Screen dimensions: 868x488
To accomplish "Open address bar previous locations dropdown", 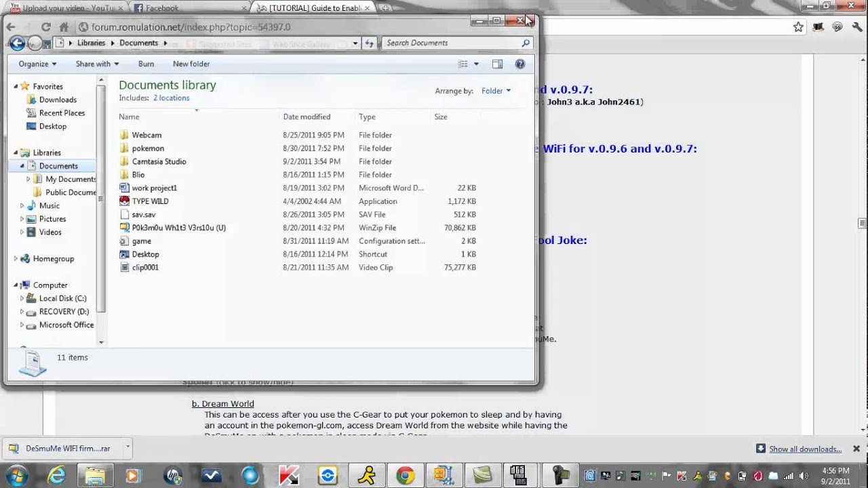I will [356, 43].
